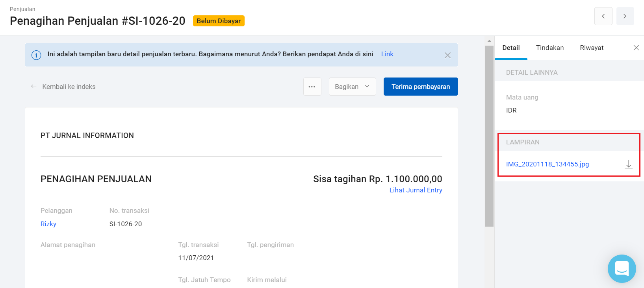The width and height of the screenshot is (644, 288).
Task: Click the Penjualan breadcrumb above the title
Action: click(x=22, y=9)
